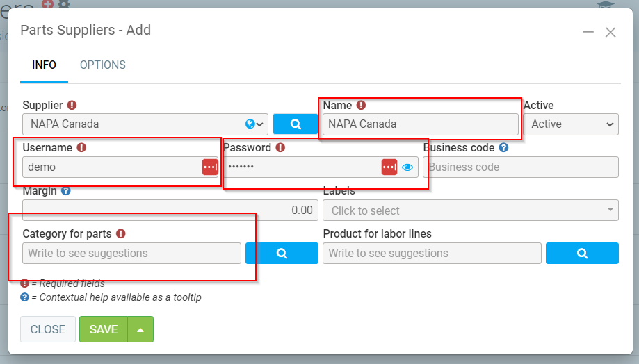Click the password manager icon in Username field
This screenshot has width=639, height=364.
click(x=210, y=167)
